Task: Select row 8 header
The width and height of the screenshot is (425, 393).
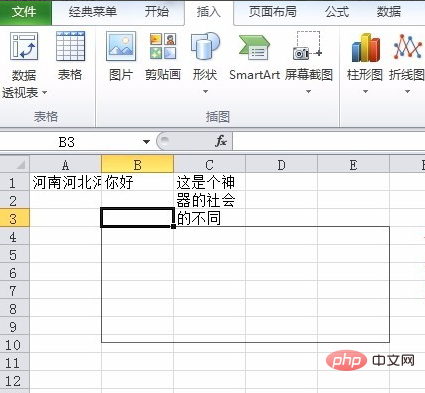Action: click(x=14, y=308)
